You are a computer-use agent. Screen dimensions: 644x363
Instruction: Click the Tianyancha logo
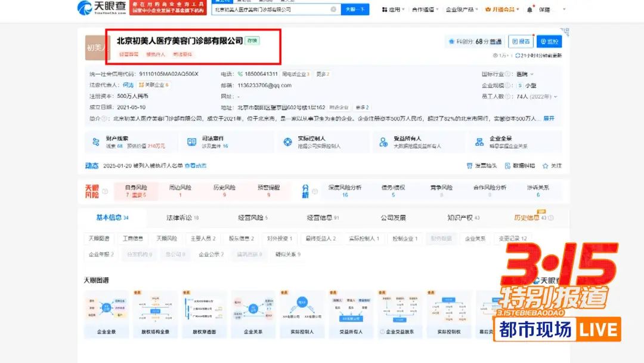click(x=102, y=7)
